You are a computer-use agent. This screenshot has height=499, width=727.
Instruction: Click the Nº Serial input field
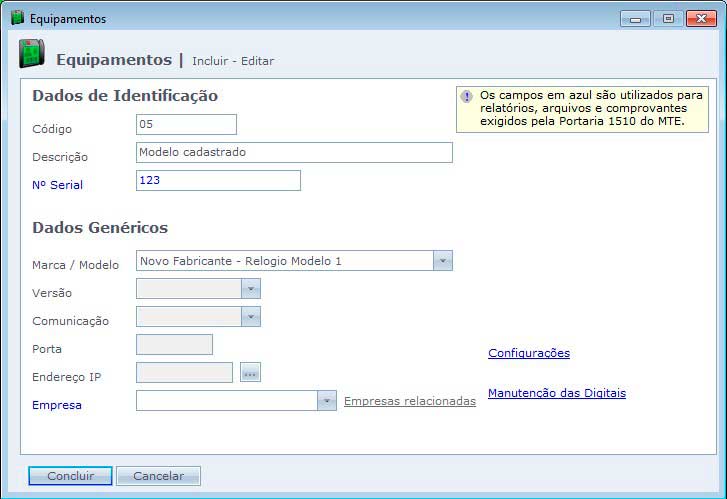point(217,180)
